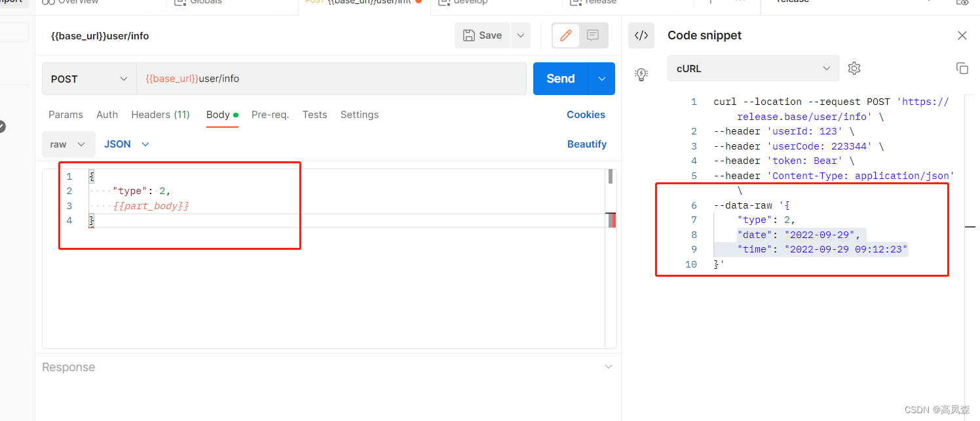980x421 pixels.
Task: Click the "time" line in snippet
Action: [823, 250]
